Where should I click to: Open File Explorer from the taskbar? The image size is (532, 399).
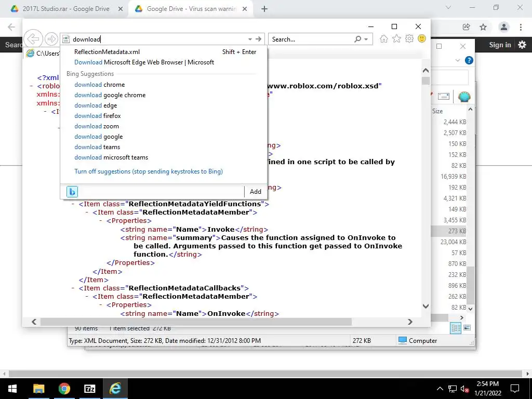click(38, 389)
